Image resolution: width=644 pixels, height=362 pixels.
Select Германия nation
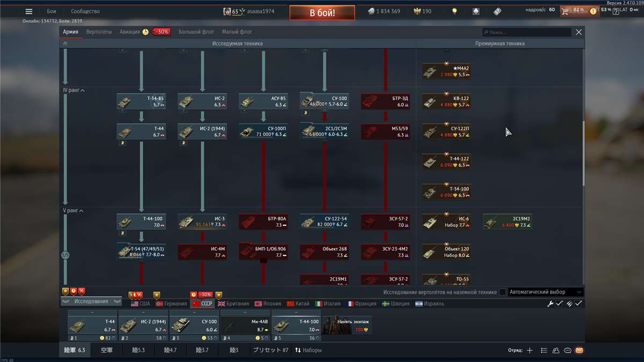171,304
